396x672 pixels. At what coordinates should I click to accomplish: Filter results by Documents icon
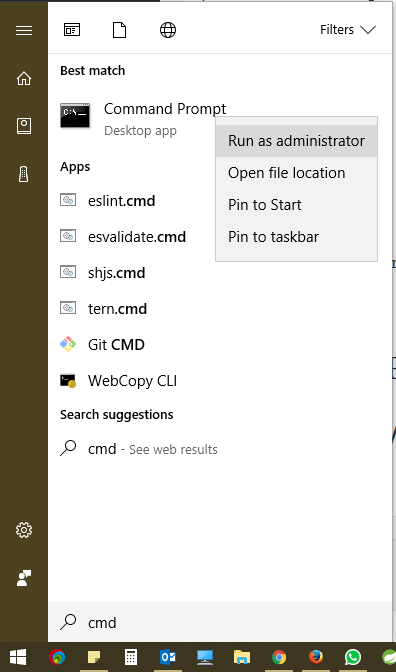120,30
